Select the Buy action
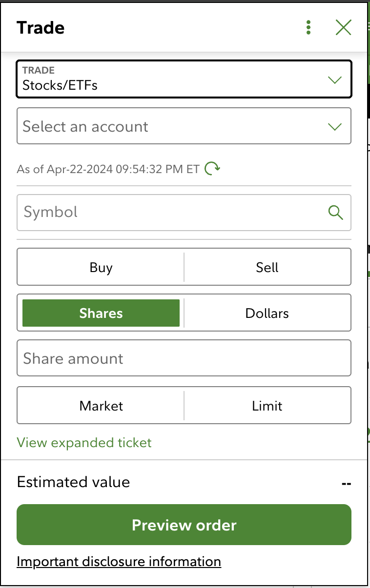 tap(101, 267)
